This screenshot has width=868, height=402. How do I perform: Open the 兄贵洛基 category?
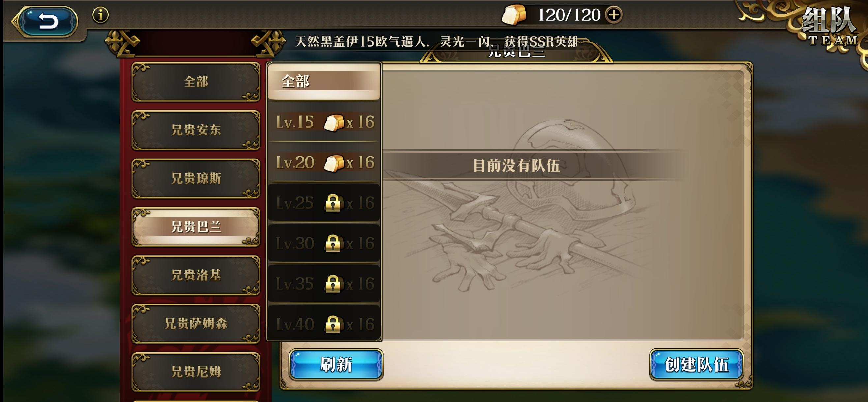point(196,275)
